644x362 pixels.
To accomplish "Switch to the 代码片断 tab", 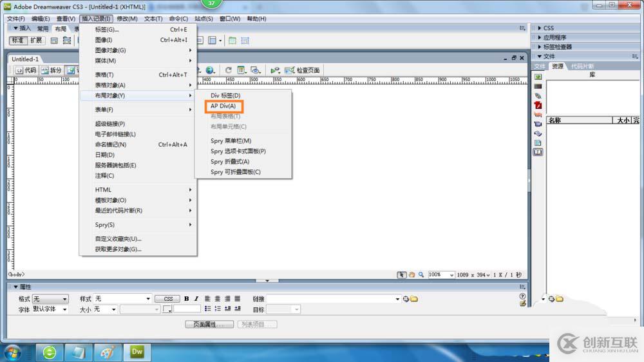I will [582, 66].
